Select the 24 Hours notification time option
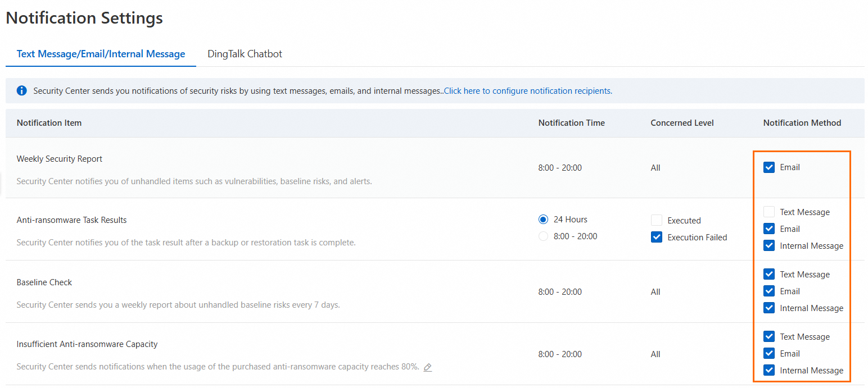 [x=543, y=220]
